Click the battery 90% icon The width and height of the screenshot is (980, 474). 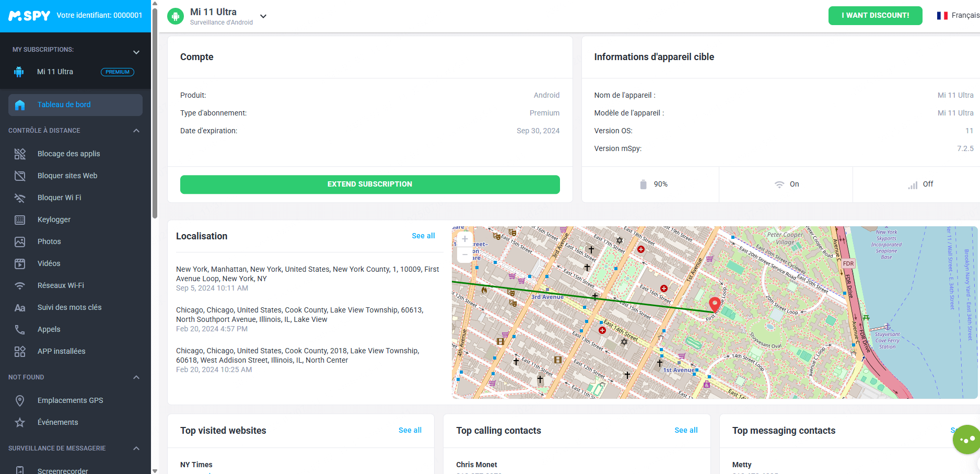644,184
